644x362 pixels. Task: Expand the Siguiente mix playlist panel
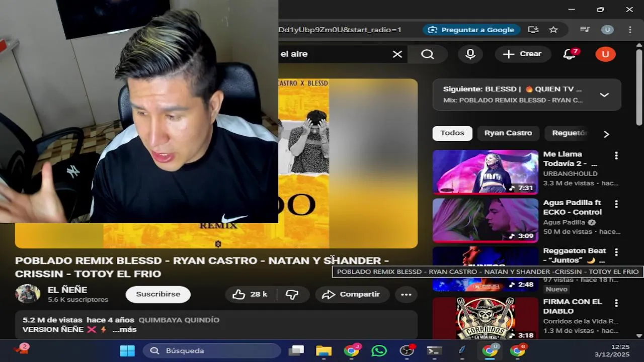pyautogui.click(x=604, y=95)
